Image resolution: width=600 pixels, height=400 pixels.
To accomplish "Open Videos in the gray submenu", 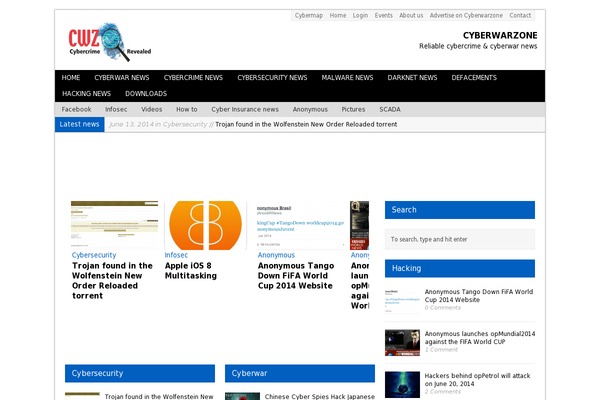I will (x=152, y=109).
